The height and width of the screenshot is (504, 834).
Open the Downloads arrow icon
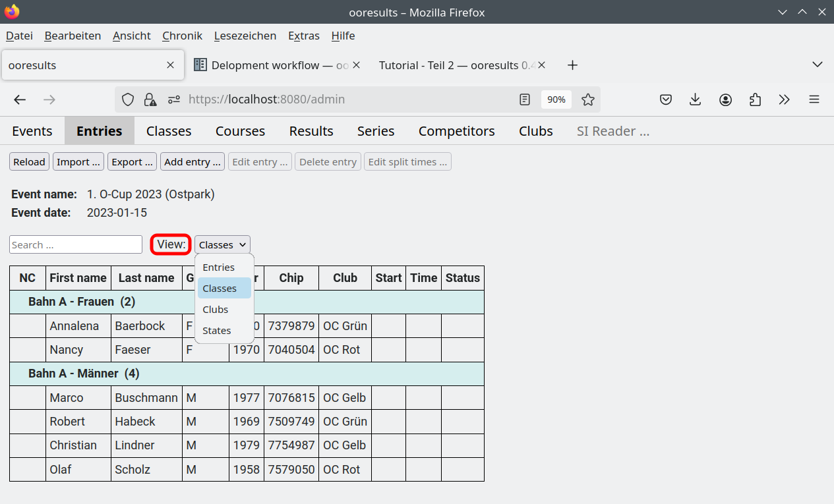click(695, 99)
